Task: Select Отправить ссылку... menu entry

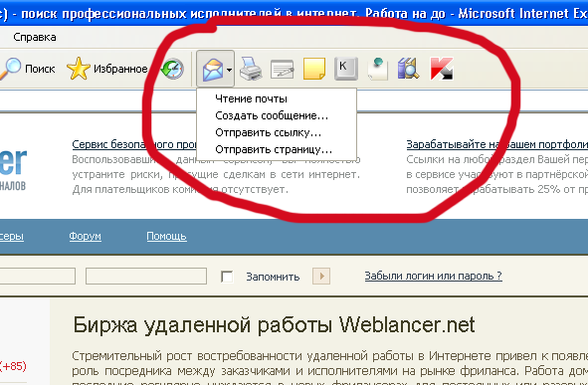Action: (x=268, y=132)
